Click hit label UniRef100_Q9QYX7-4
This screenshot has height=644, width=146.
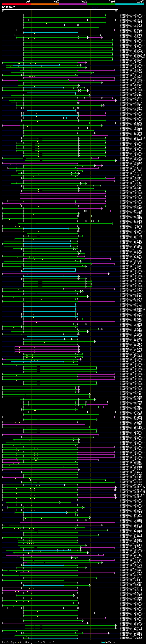coord(132,58)
